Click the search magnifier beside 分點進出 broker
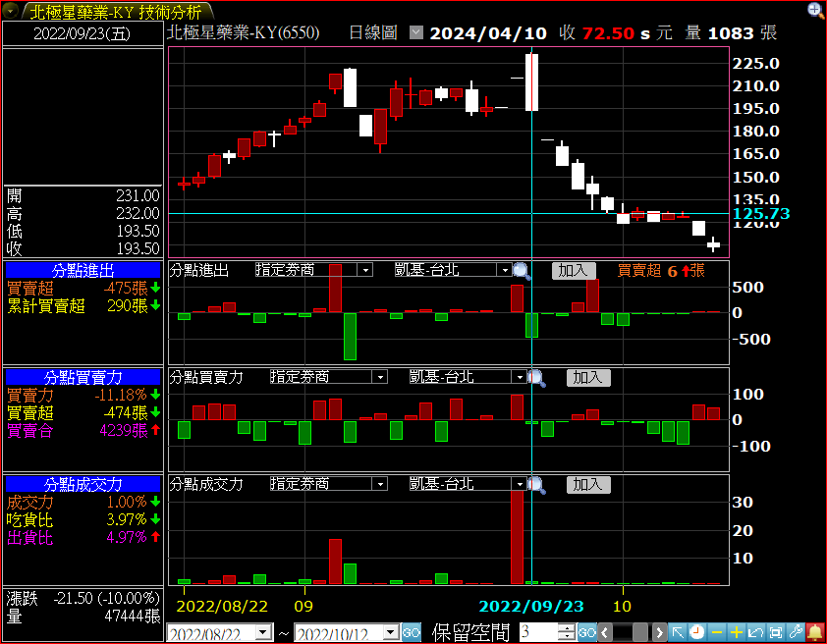Viewport: 827px width, 644px height. pos(522,271)
